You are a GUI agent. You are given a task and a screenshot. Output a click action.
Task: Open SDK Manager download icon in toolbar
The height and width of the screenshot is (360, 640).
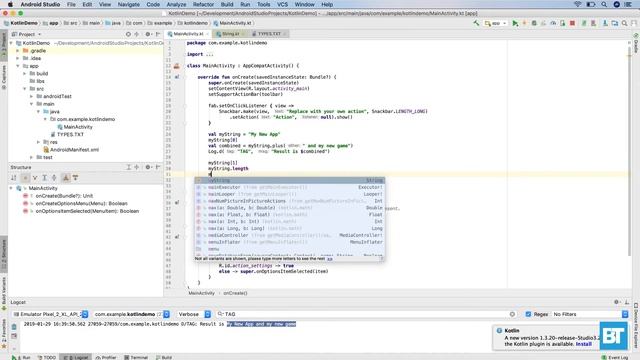(x=605, y=23)
